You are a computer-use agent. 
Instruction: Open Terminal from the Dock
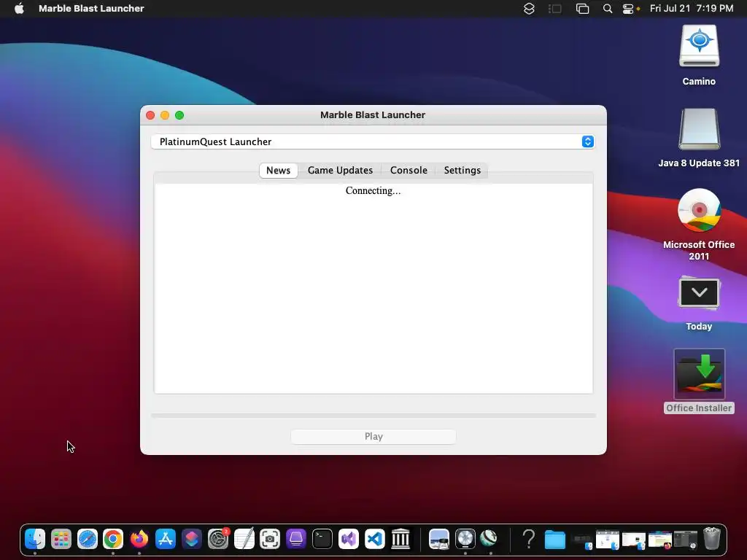[x=322, y=539]
